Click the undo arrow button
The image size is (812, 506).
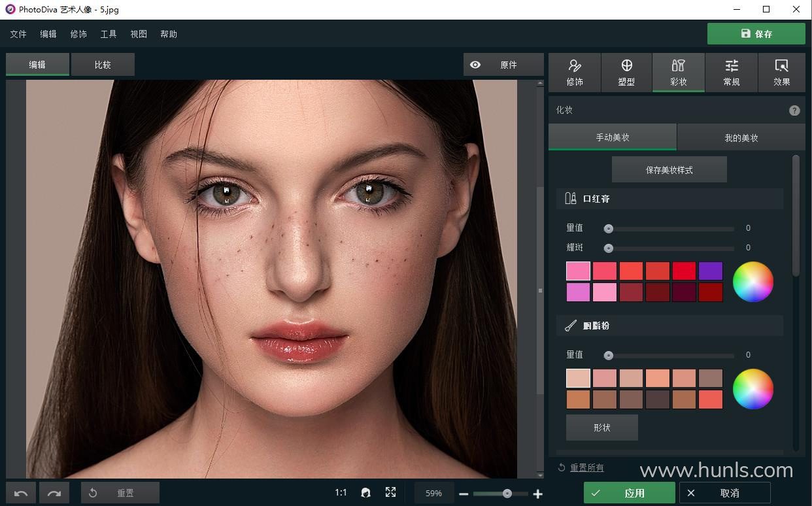(21, 493)
